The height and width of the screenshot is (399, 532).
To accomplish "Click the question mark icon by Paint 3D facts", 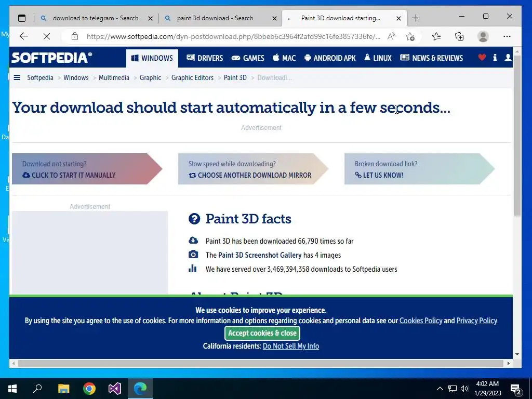I will (194, 219).
